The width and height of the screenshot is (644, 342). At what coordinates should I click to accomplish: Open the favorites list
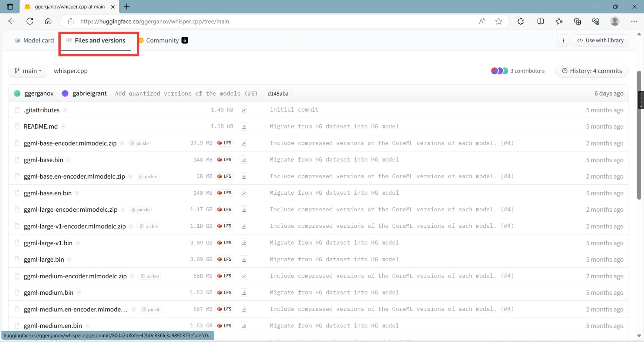click(559, 21)
